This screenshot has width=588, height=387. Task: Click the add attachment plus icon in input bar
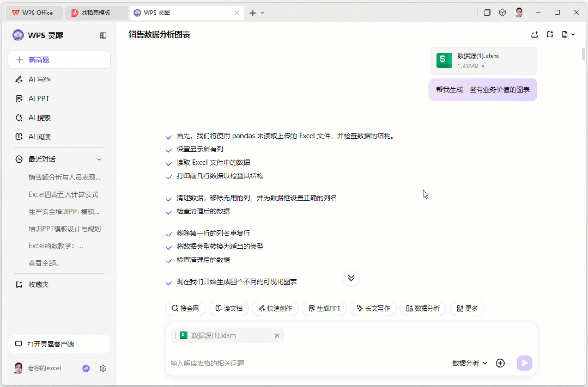pos(500,363)
